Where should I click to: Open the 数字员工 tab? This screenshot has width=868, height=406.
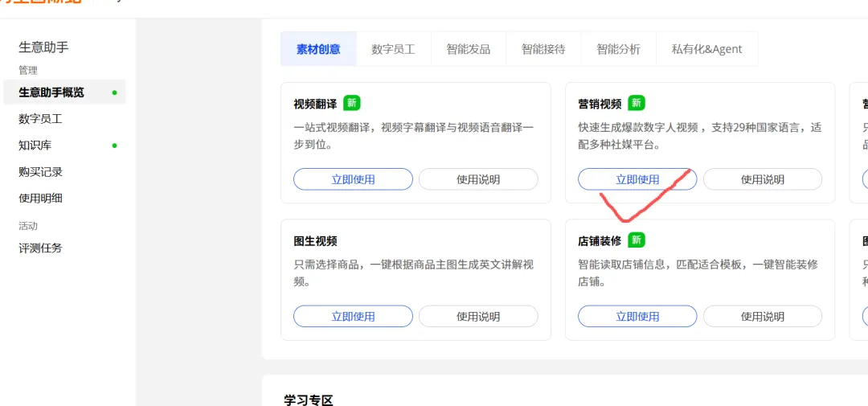click(x=393, y=49)
